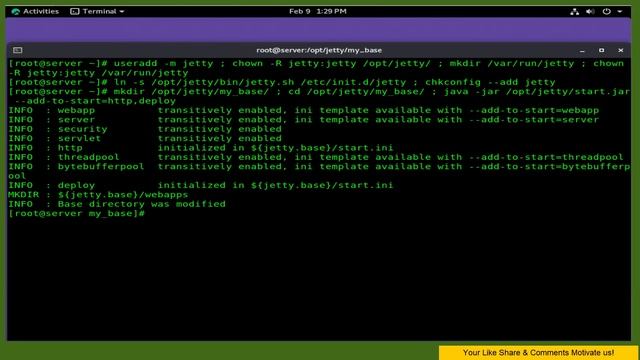
Task: Click the MKDIR ${jetty.base}/webapps line
Action: pos(98,195)
